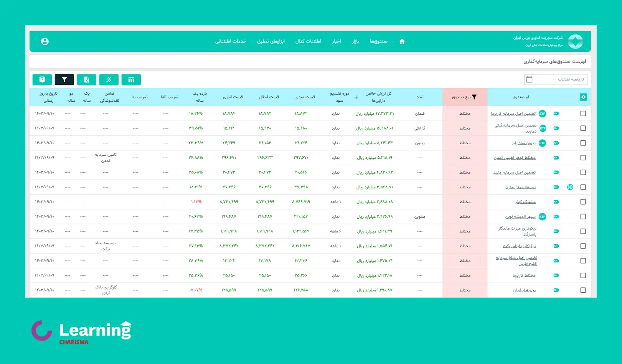This screenshot has height=364, width=622.
Task: Open the بازار menu
Action: tap(356, 41)
